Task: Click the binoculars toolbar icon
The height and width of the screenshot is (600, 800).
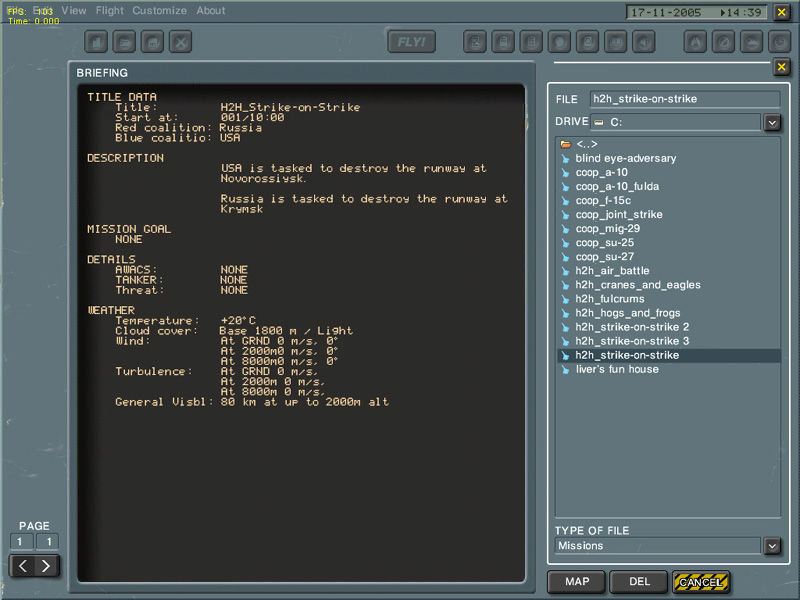Action: pyautogui.click(x=695, y=42)
